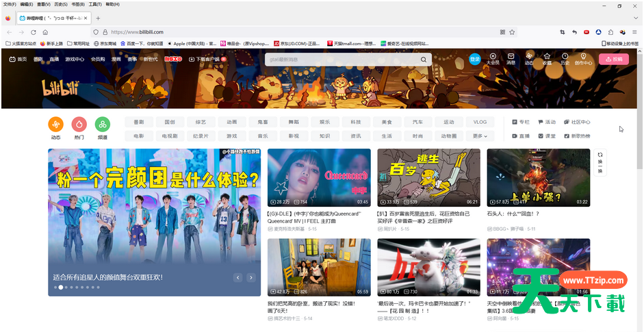The image size is (644, 332).
Task: Show previous carousel banner with left arrow
Action: (237, 278)
